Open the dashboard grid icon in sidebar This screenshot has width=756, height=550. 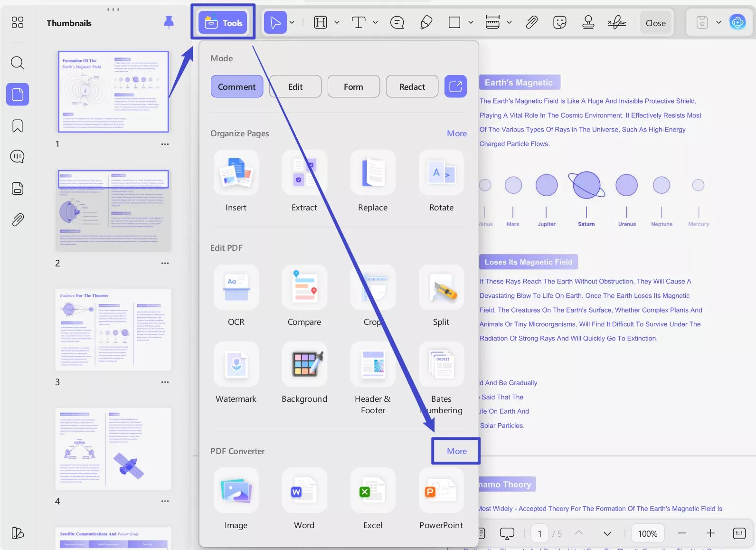point(18,22)
